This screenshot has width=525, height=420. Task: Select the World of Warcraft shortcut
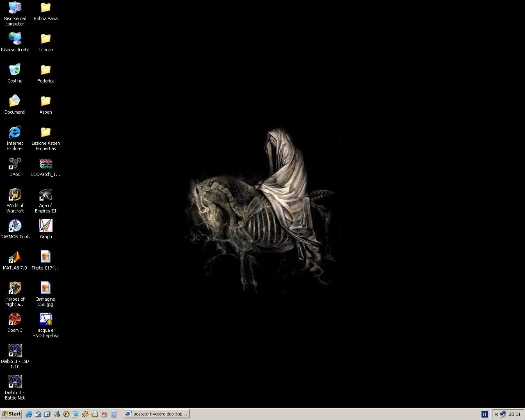[x=15, y=201]
